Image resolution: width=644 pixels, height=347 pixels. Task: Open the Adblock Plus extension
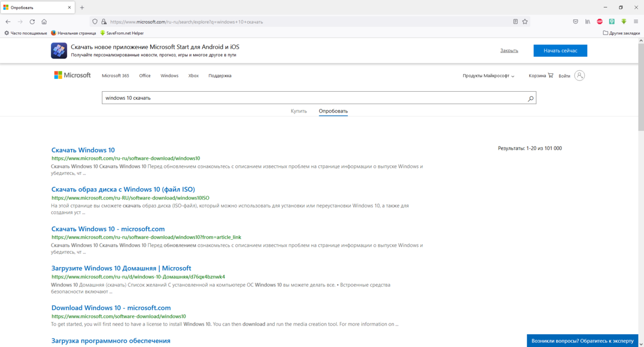(599, 22)
